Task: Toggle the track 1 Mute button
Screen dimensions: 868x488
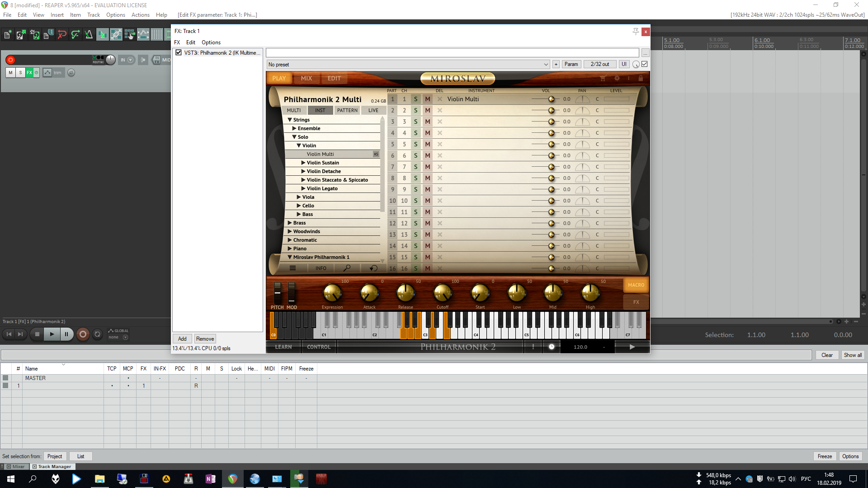Action: [x=10, y=72]
